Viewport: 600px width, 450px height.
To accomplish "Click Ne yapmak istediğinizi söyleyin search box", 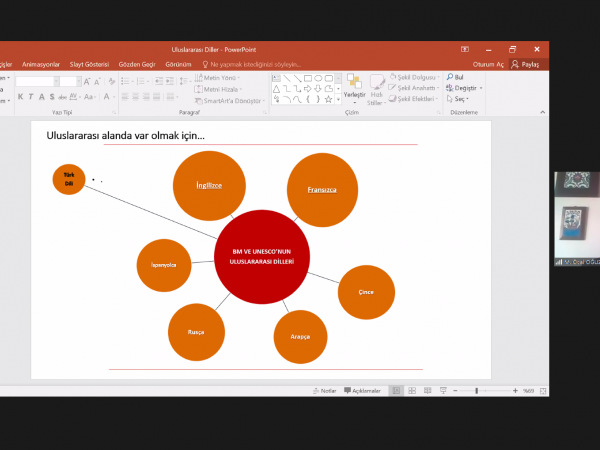I will (x=252, y=64).
